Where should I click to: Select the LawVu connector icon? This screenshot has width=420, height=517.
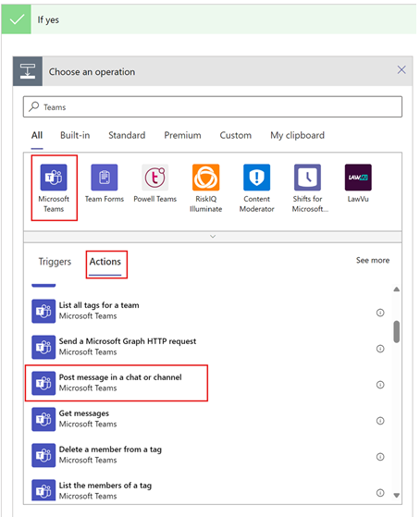(x=358, y=178)
